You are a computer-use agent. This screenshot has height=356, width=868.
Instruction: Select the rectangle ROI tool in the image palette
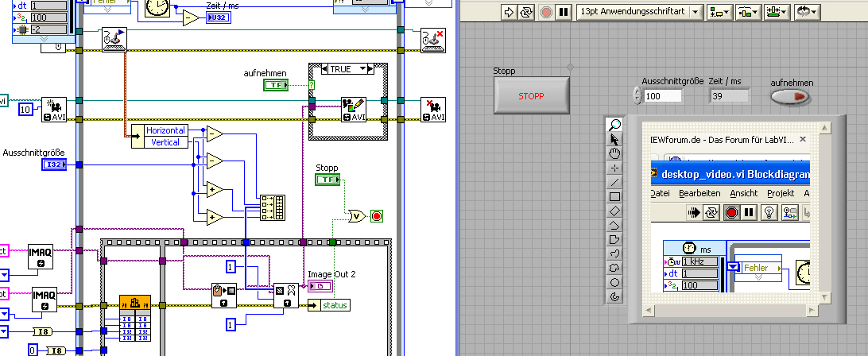tap(614, 196)
